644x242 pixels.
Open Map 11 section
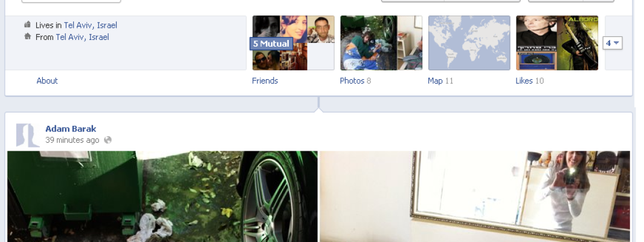pyautogui.click(x=440, y=80)
